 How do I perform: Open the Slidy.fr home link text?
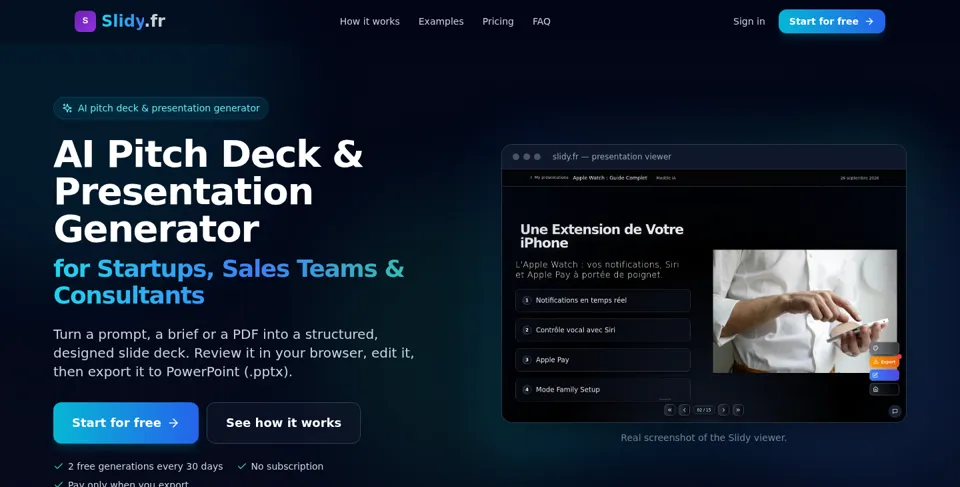133,21
